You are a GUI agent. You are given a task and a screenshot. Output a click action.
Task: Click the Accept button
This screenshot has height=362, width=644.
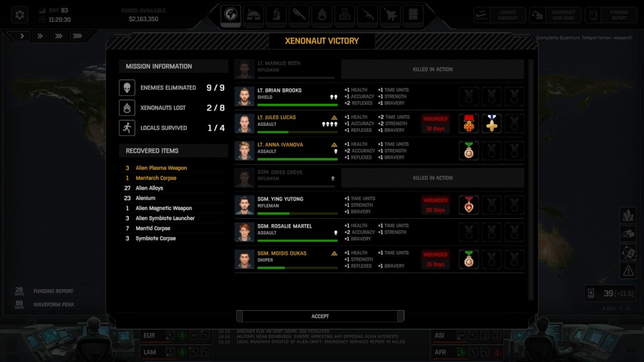[320, 316]
